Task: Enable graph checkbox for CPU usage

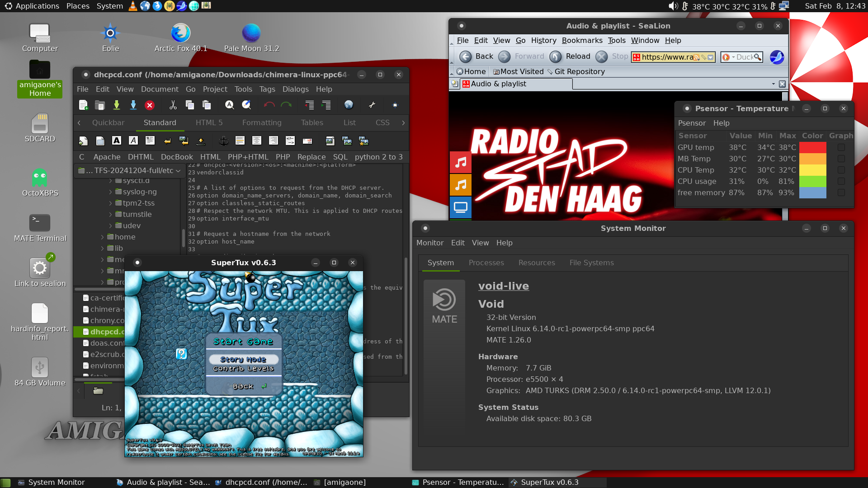Action: (841, 181)
